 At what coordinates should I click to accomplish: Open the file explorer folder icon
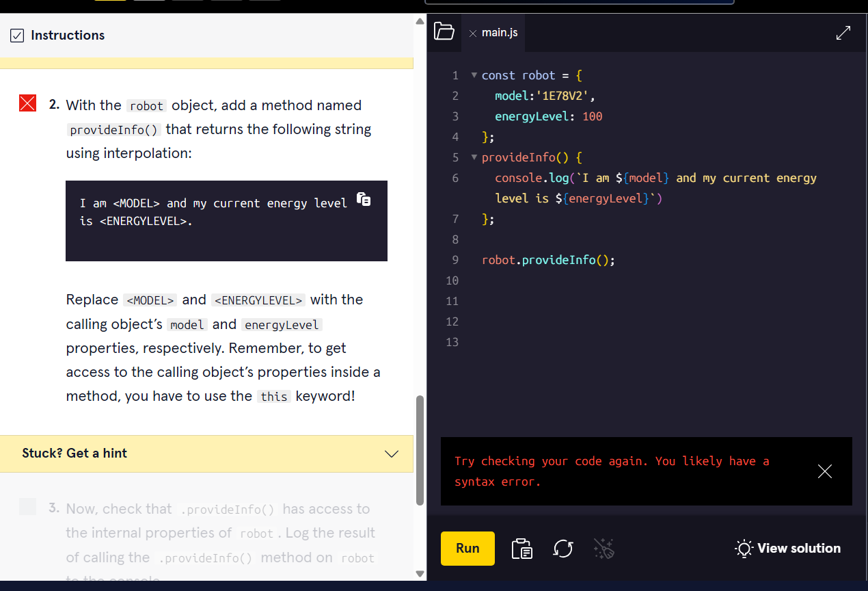[444, 31]
